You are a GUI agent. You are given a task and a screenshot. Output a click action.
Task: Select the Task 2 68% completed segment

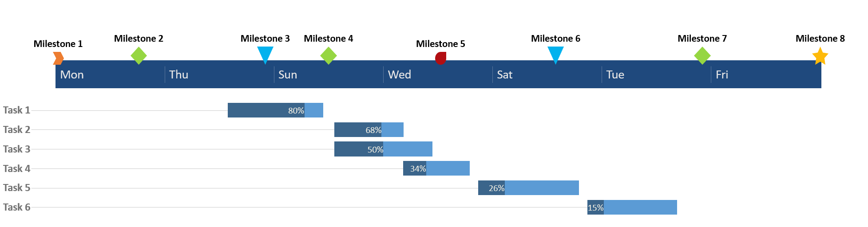click(x=357, y=130)
